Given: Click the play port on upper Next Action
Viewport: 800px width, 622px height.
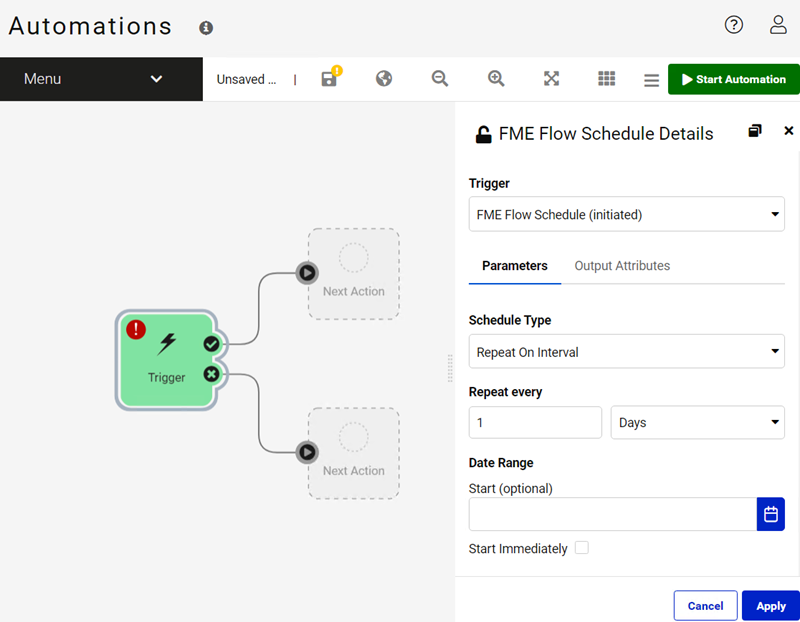Looking at the screenshot, I should (307, 273).
